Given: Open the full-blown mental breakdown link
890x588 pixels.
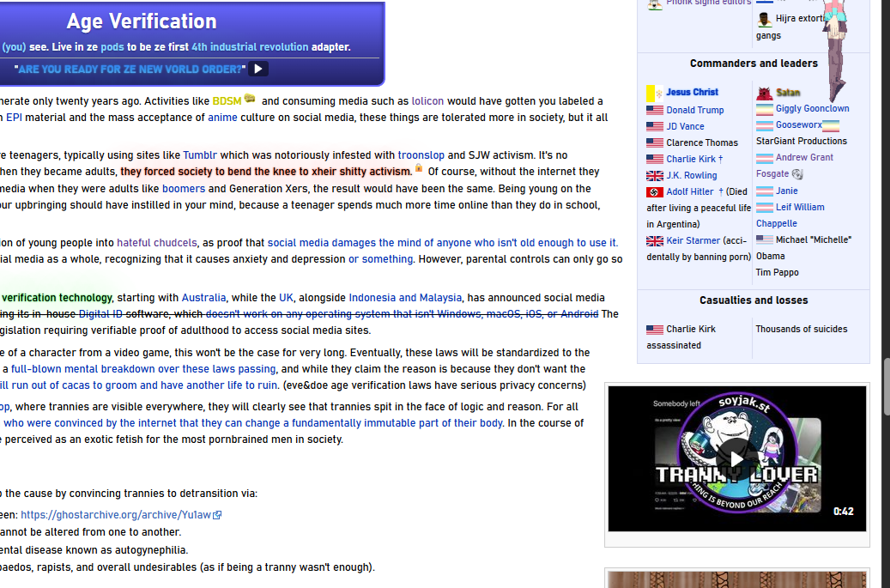Looking at the screenshot, I should click(x=143, y=369).
